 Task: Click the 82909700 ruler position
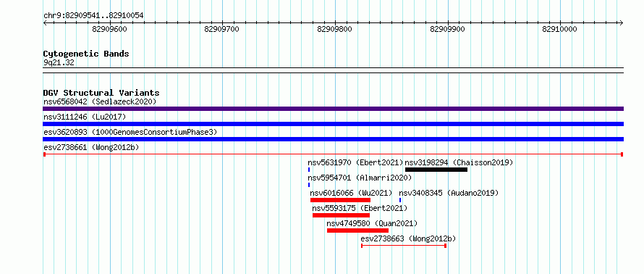click(x=222, y=29)
